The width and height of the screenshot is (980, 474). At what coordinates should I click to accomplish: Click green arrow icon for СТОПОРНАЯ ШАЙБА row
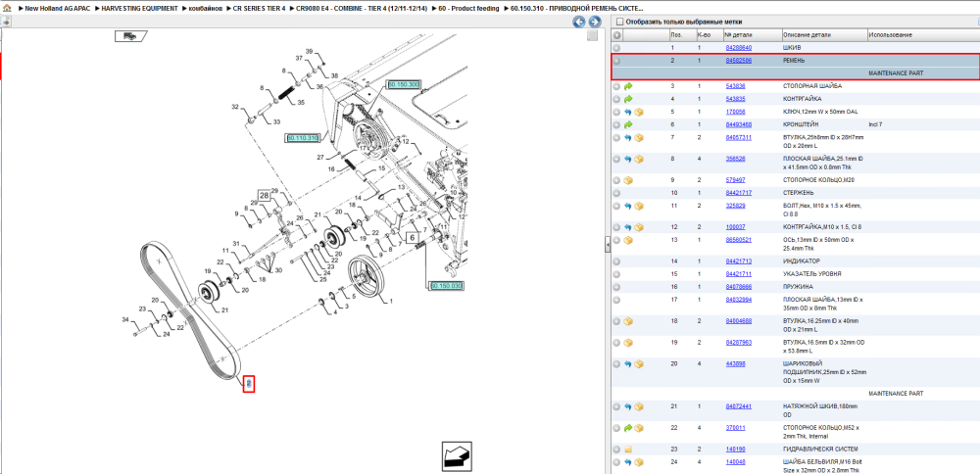click(628, 86)
